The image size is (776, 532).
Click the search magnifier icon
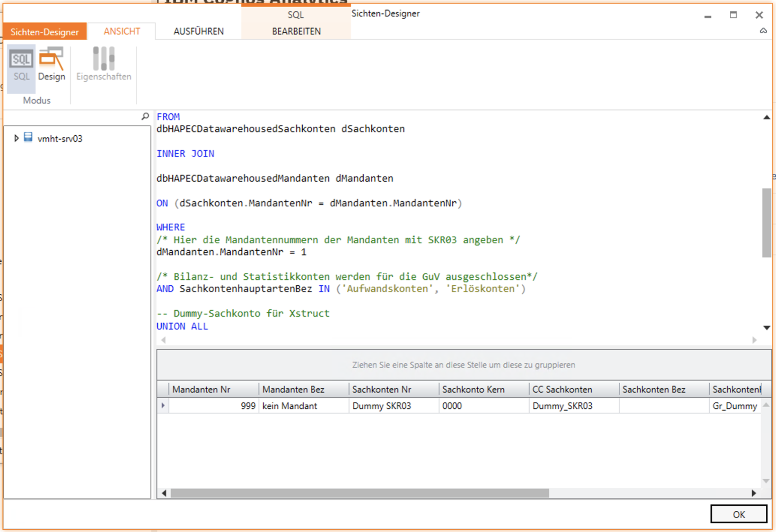145,117
